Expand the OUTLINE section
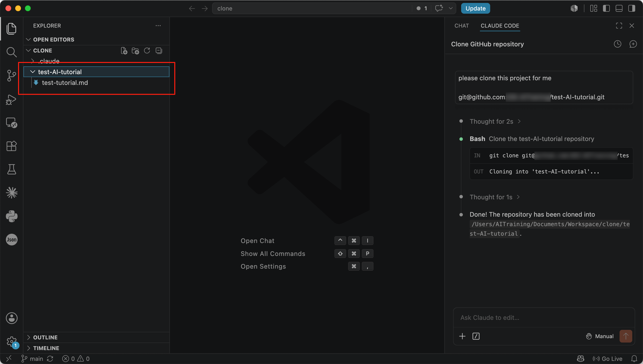This screenshot has width=643, height=364. point(96,337)
